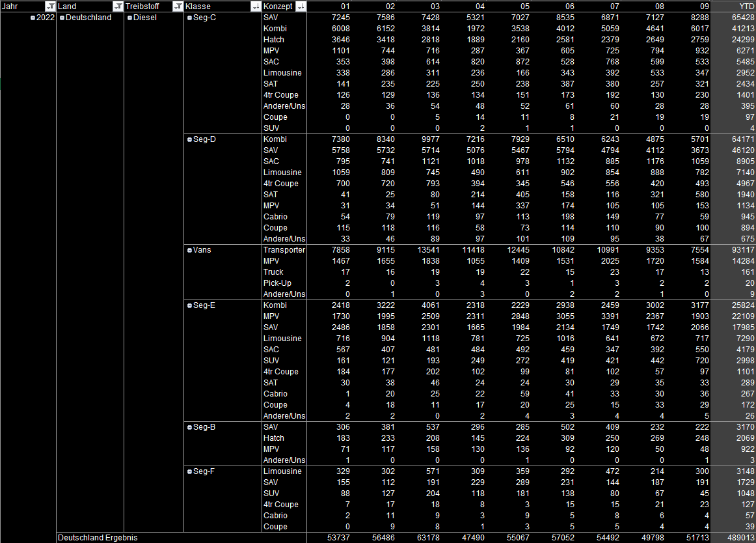The image size is (756, 543).
Task: Select the grand total cell 489013
Action: point(741,538)
